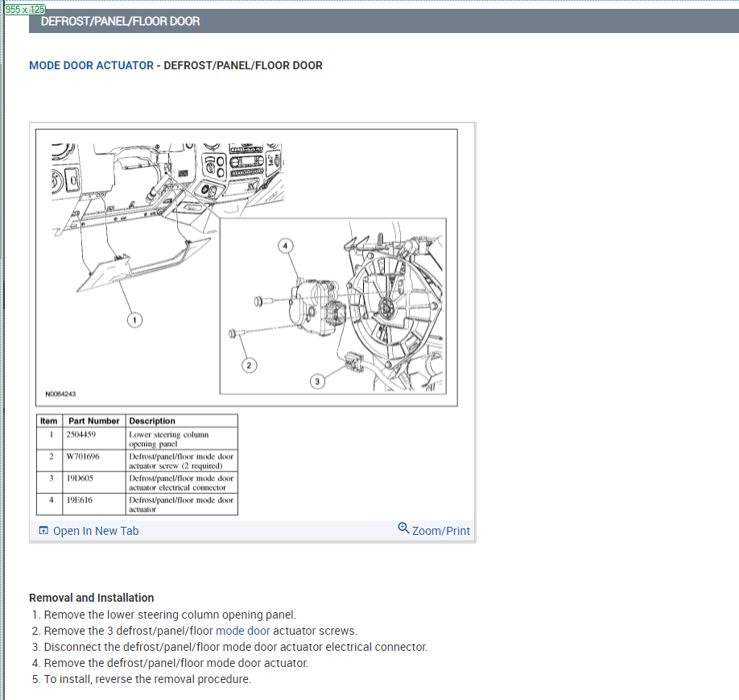Click the 'Part Number' column header
This screenshot has height=700, width=739.
(94, 421)
